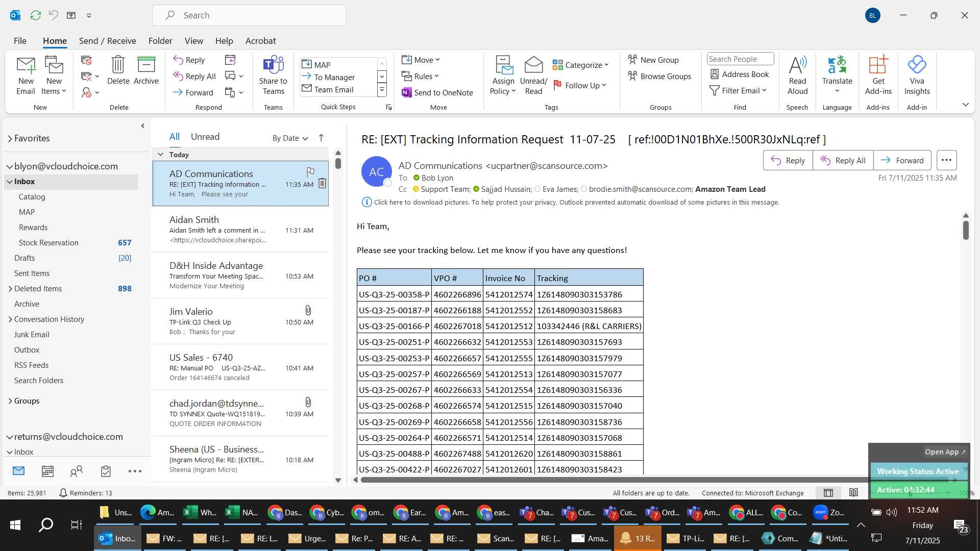This screenshot has width=980, height=551.
Task: Click the main Search box
Action: [249, 15]
